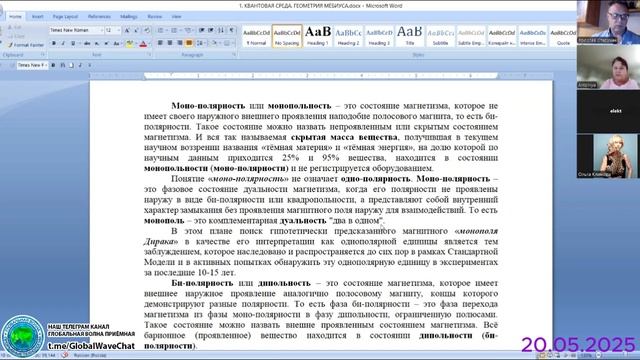This screenshot has width=640, height=360.
Task: Apply the Subtitle style
Action: point(440,36)
